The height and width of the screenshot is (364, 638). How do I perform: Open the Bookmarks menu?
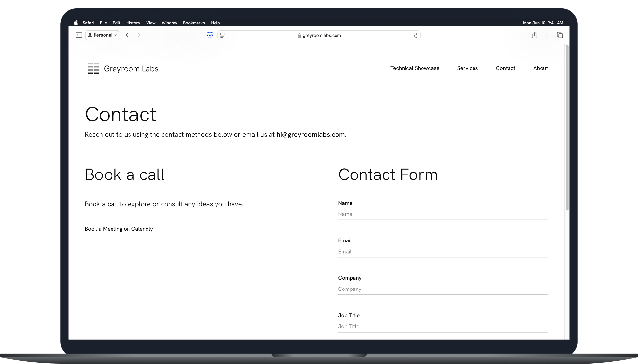click(x=194, y=23)
